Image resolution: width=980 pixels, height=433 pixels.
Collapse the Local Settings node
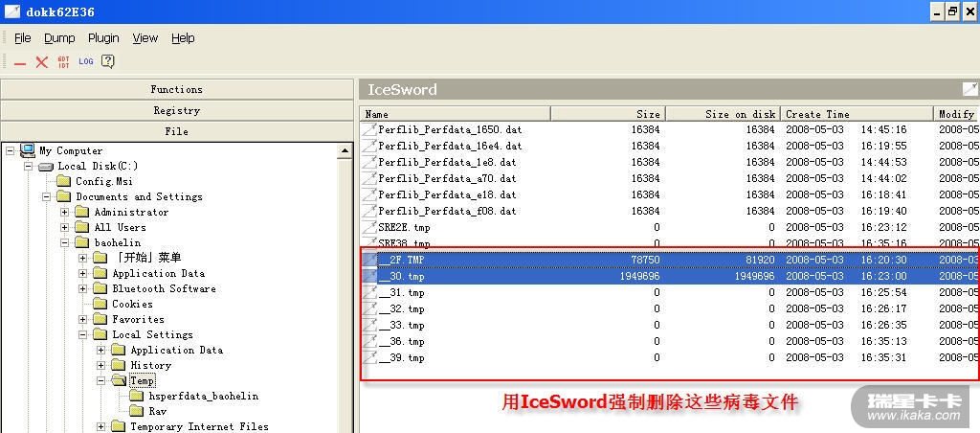[x=82, y=334]
